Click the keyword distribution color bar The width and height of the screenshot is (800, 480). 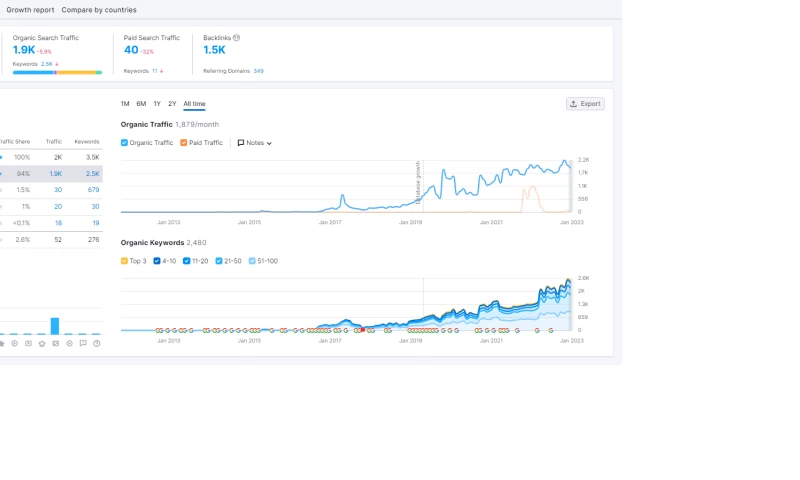(x=57, y=73)
